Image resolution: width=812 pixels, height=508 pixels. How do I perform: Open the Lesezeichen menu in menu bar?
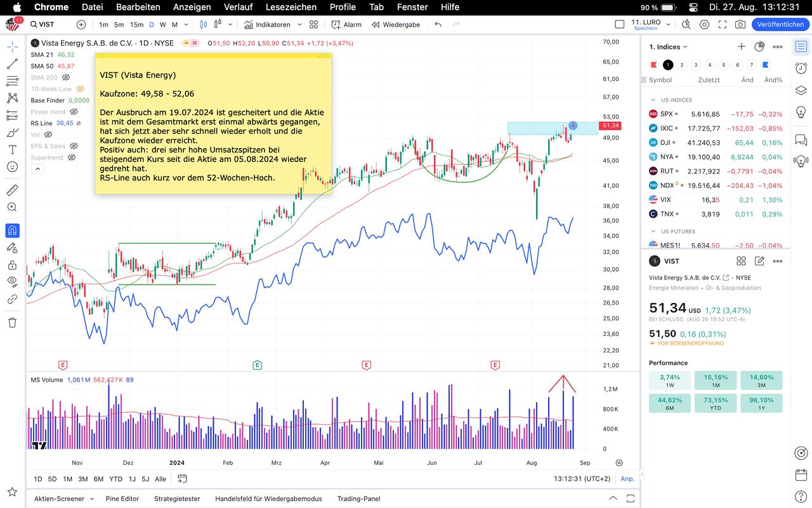tap(291, 7)
